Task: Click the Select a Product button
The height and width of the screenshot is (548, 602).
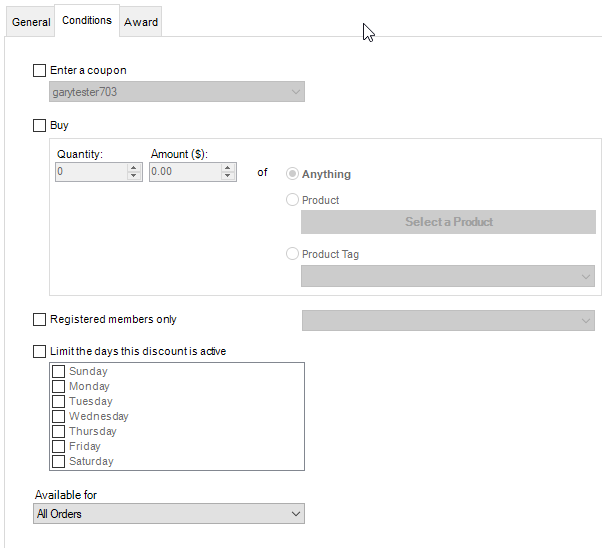Action: point(448,222)
